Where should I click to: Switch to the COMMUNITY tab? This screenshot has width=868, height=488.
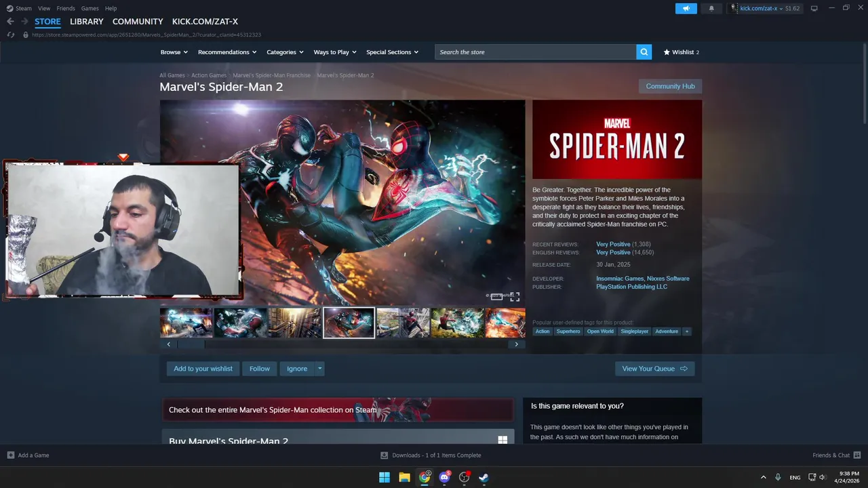[138, 22]
